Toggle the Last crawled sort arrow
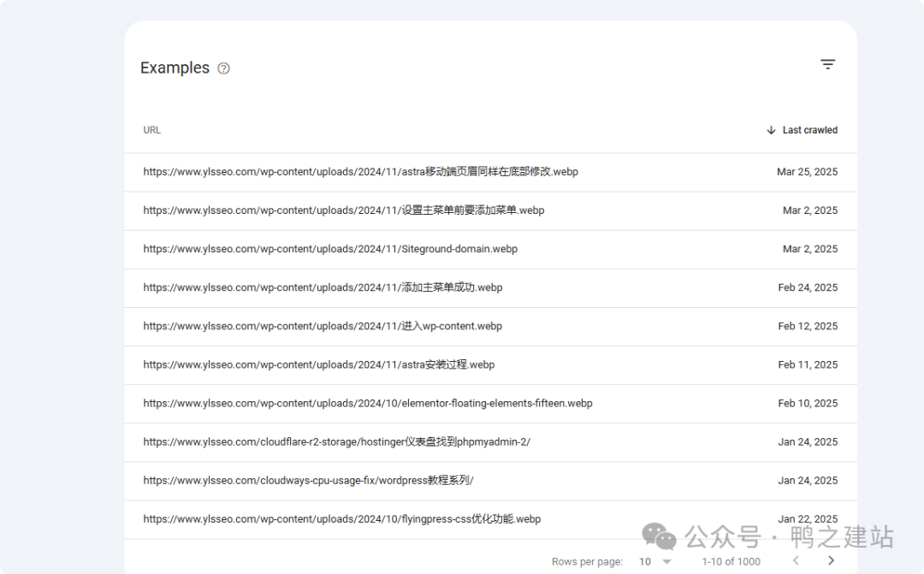Screen dimensions: 924x574 click(771, 130)
